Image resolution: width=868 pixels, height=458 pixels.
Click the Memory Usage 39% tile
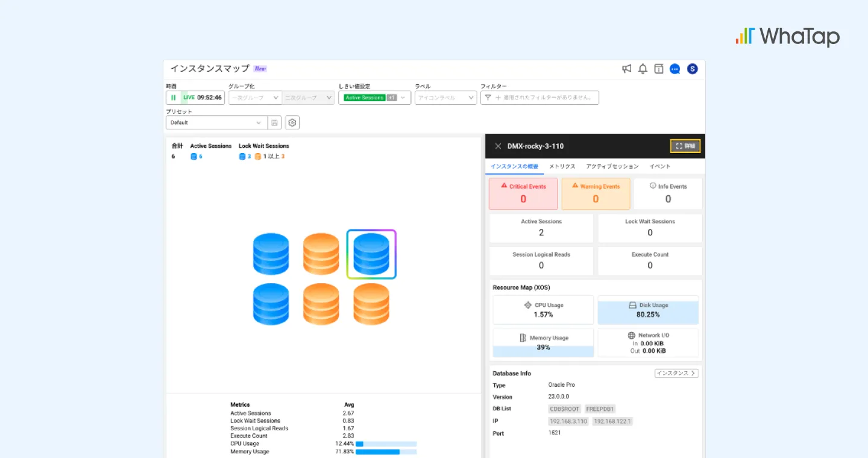(543, 342)
